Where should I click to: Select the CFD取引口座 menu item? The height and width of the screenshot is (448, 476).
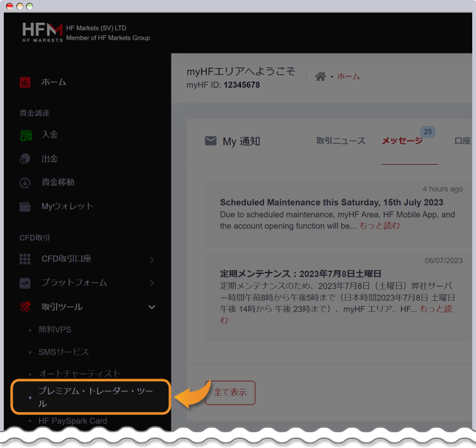point(66,259)
